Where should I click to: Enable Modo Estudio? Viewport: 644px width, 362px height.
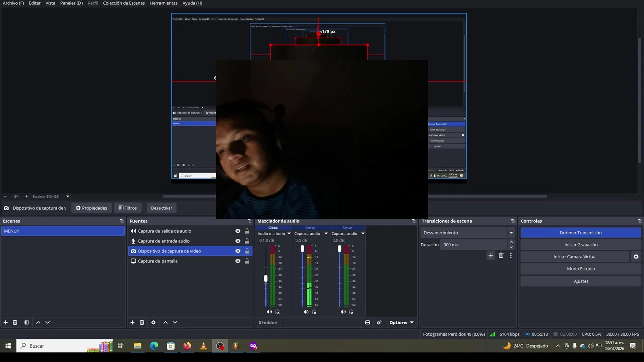(581, 269)
